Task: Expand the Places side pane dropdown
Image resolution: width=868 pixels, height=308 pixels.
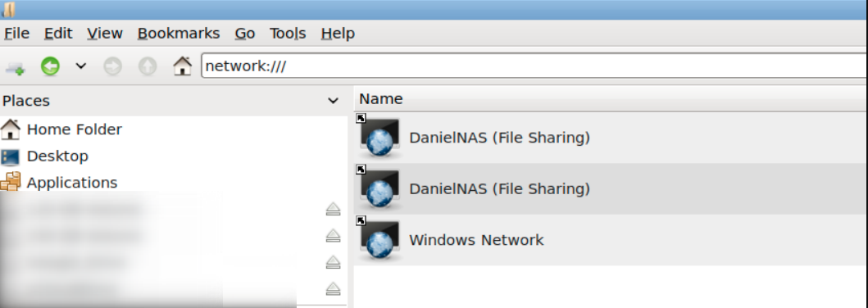Action: (333, 101)
